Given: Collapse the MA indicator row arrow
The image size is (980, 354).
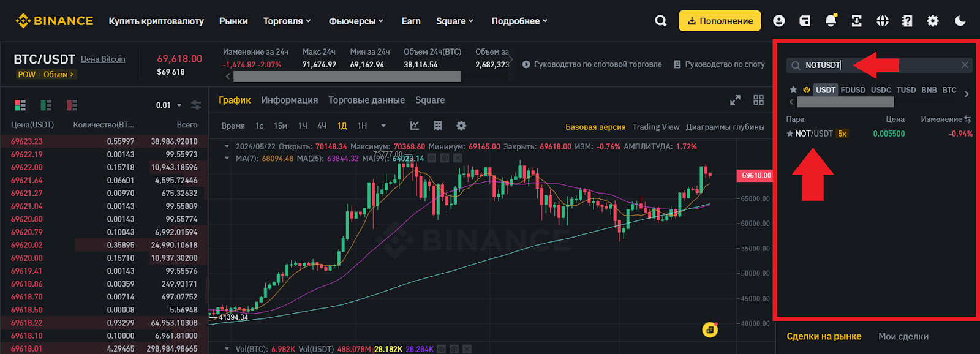Looking at the screenshot, I should 227,158.
